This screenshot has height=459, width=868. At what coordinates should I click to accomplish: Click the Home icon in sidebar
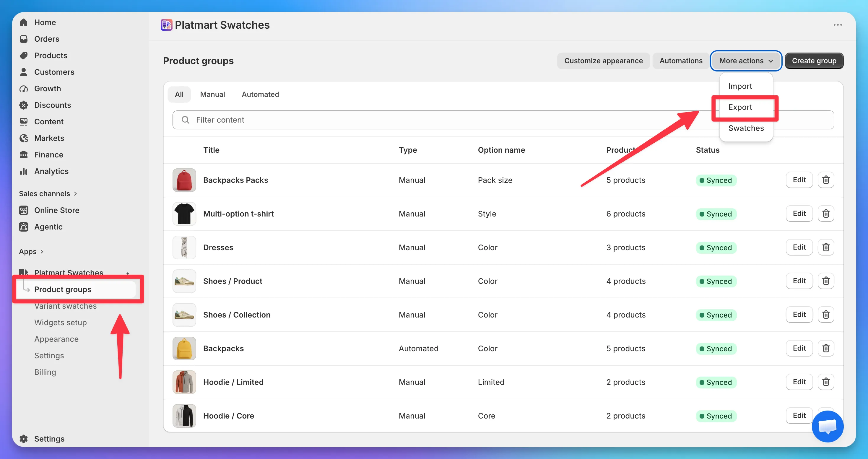click(x=24, y=22)
